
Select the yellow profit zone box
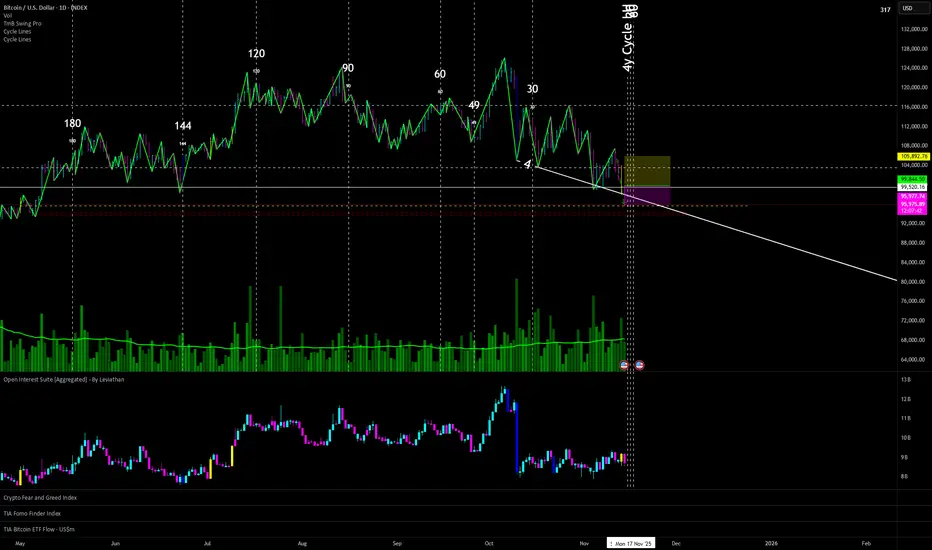click(x=647, y=171)
